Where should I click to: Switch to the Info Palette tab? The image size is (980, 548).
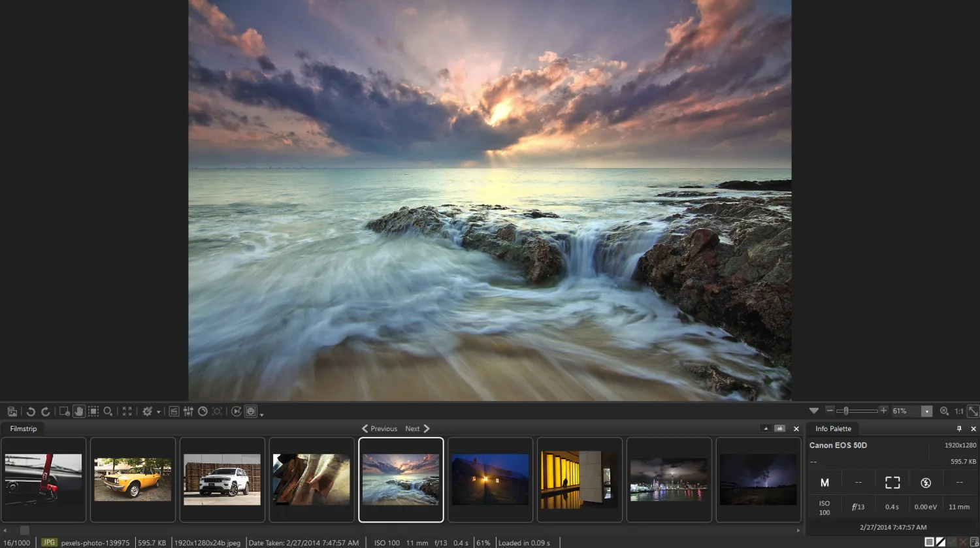pos(833,428)
